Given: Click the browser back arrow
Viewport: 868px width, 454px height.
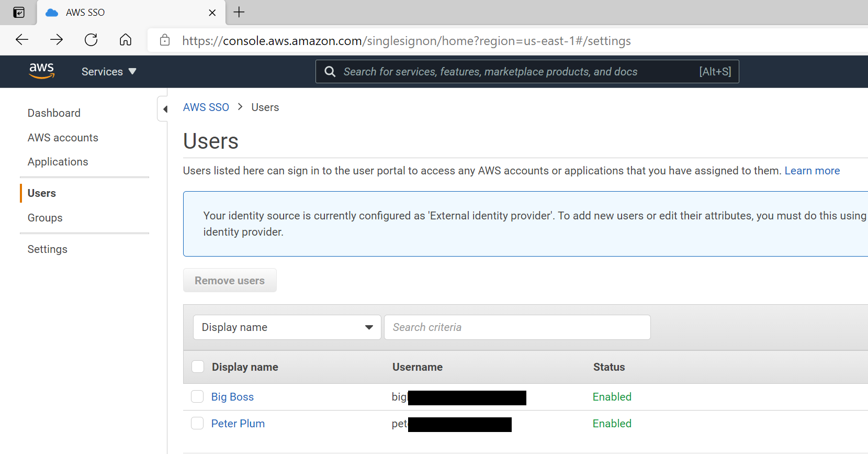Looking at the screenshot, I should pos(22,40).
